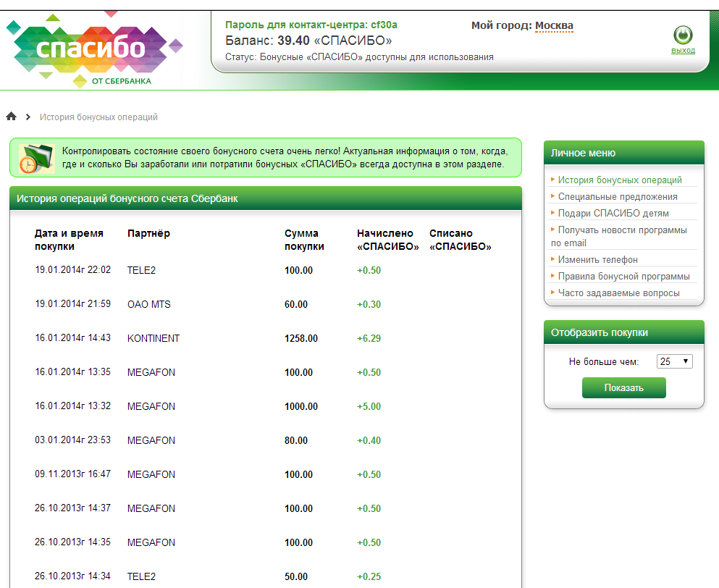Click the green power logout icon
The image size is (719, 588).
coord(683,35)
